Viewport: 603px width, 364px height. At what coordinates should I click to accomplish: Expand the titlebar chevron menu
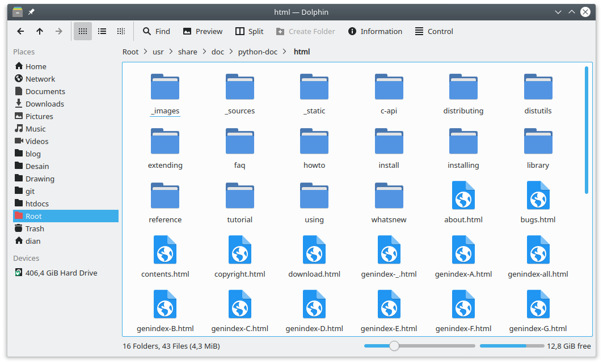tap(558, 11)
